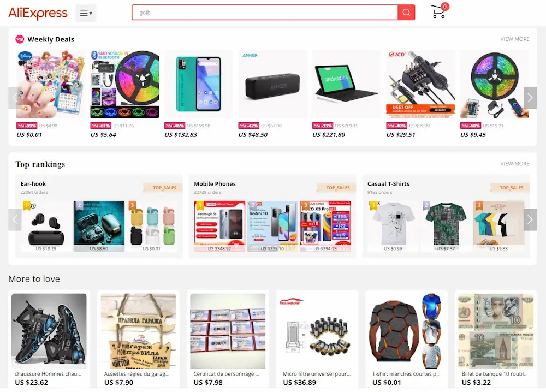
Task: Click the -99% discount badge on Disney stickers
Action: (x=26, y=126)
